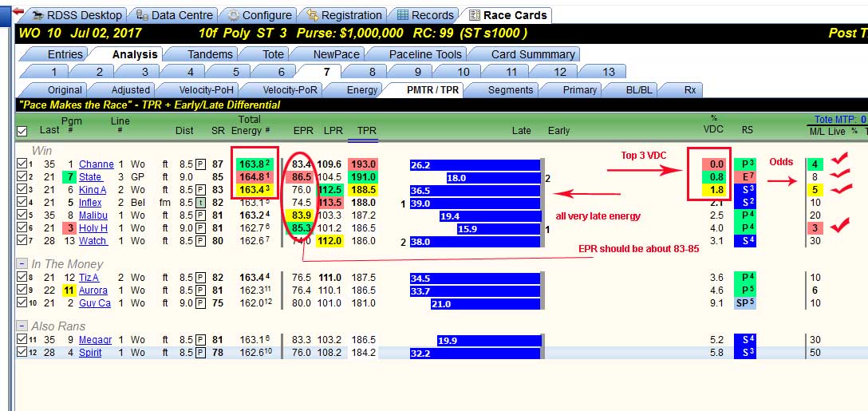Uncheck the checkbox for row 3 King A
Image resolution: width=868 pixels, height=411 pixels.
[x=22, y=190]
